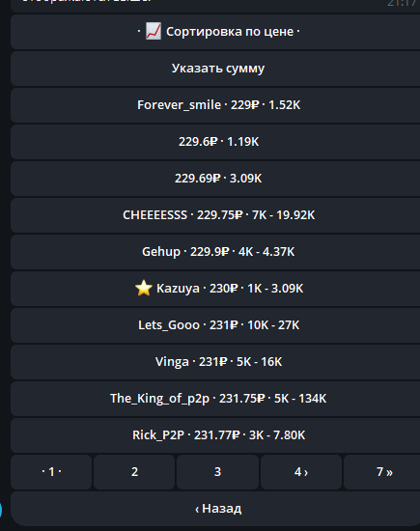Screen dimensions: 420x531
Task: Click the star icon next to Kazuya
Action: pyautogui.click(x=144, y=288)
